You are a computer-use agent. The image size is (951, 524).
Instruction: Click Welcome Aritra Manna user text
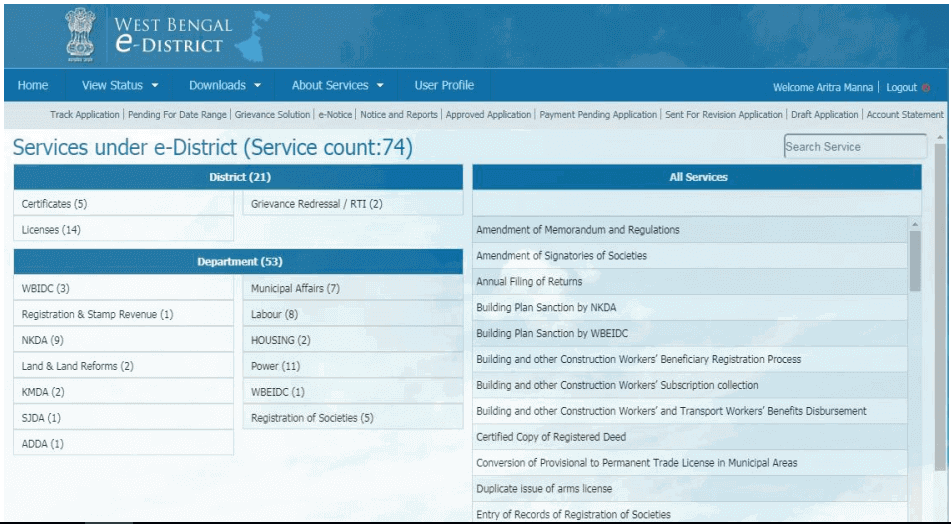[x=822, y=87]
